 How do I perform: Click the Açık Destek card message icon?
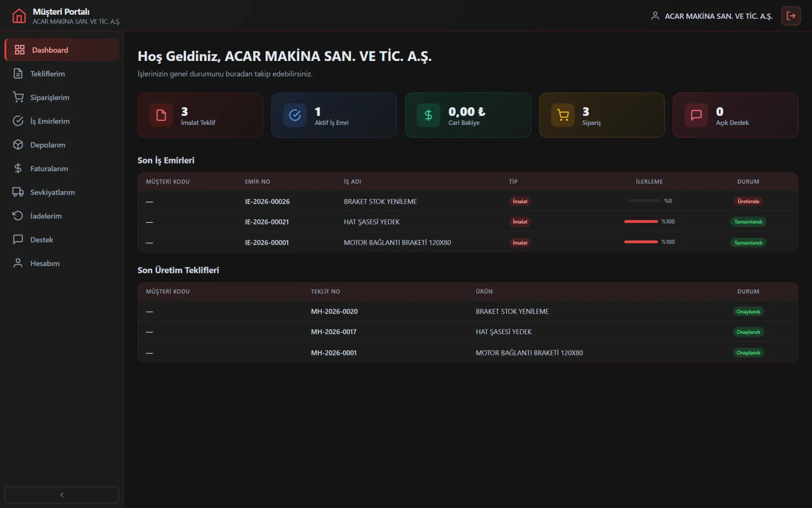click(x=696, y=115)
